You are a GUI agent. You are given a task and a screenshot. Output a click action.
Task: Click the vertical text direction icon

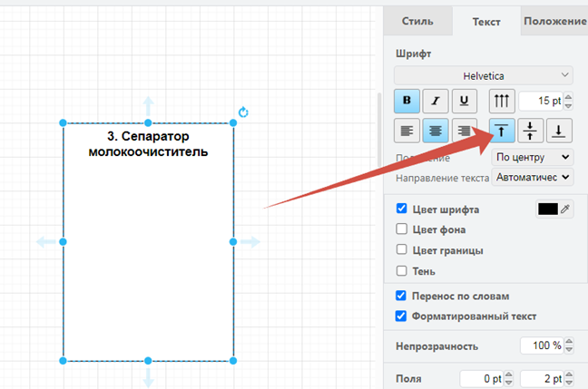501,101
